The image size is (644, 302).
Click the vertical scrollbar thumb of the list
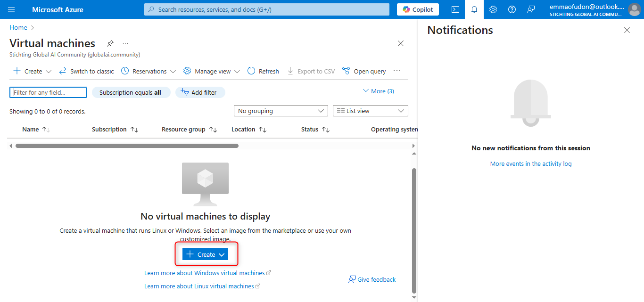[414, 231]
